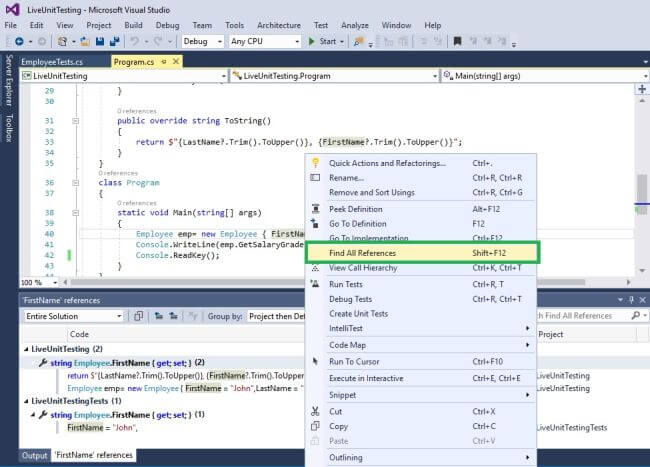This screenshot has height=467, width=650.
Task: Click the scissors icon beside Cut
Action: point(315,411)
